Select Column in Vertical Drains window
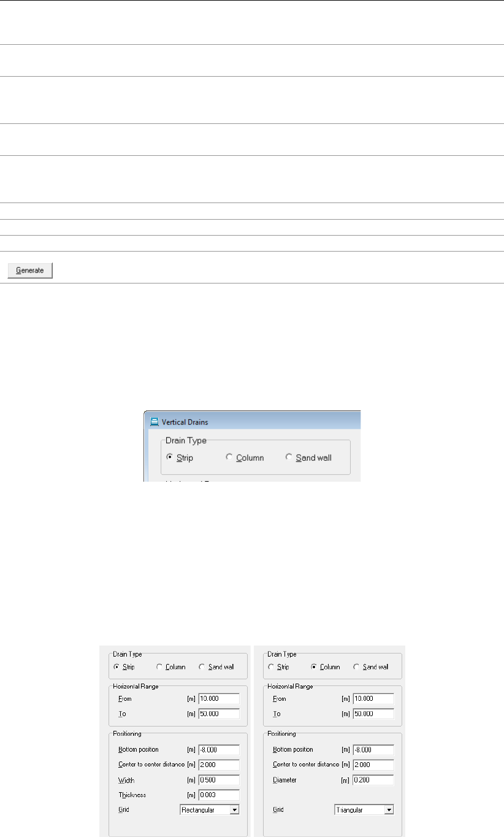Screen dimensions: 504x837 coord(244,458)
